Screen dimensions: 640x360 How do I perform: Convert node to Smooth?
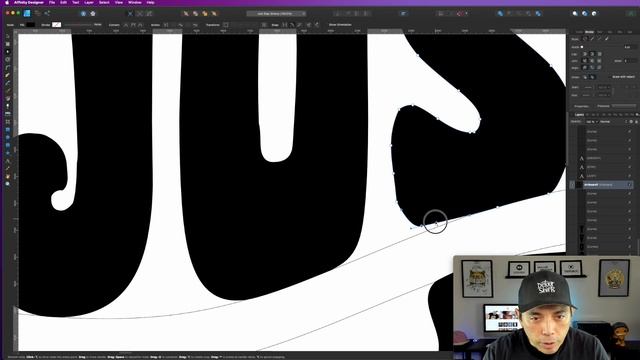[x=133, y=25]
